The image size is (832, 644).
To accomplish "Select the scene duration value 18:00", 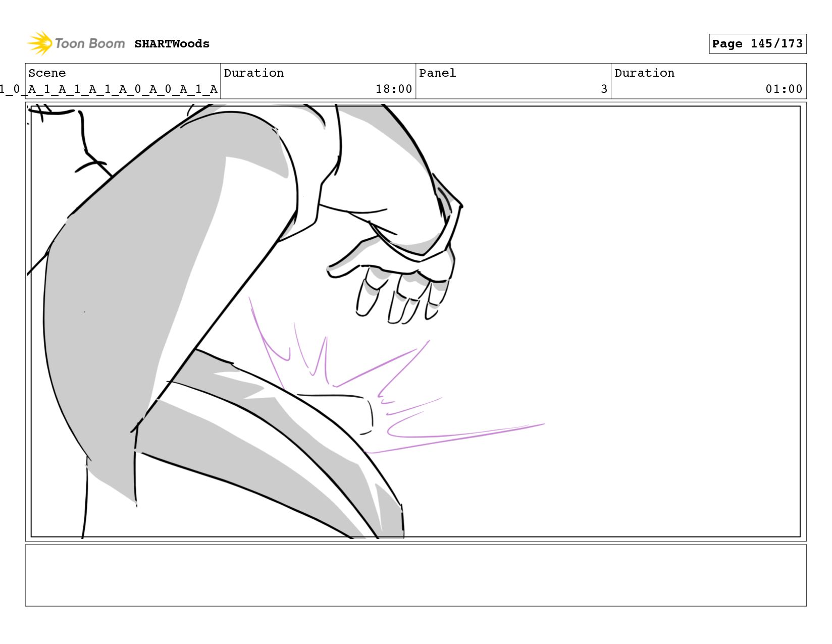I will tap(394, 89).
